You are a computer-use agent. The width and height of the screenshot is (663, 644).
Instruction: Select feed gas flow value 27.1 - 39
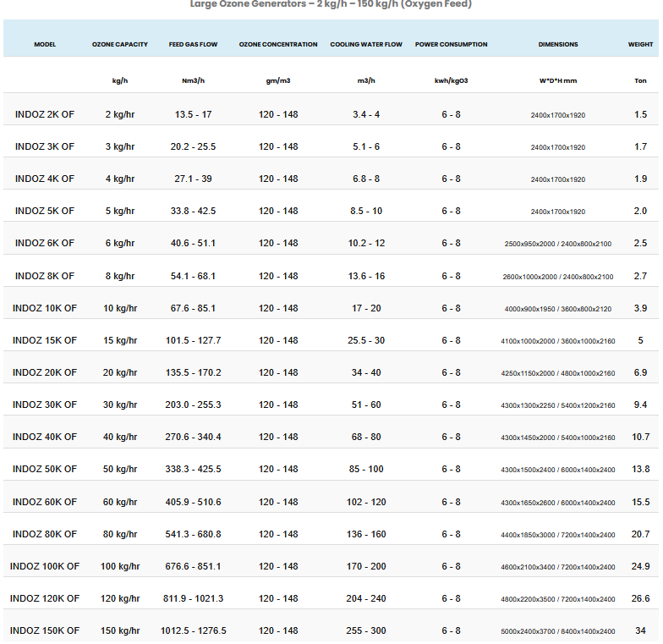193,179
